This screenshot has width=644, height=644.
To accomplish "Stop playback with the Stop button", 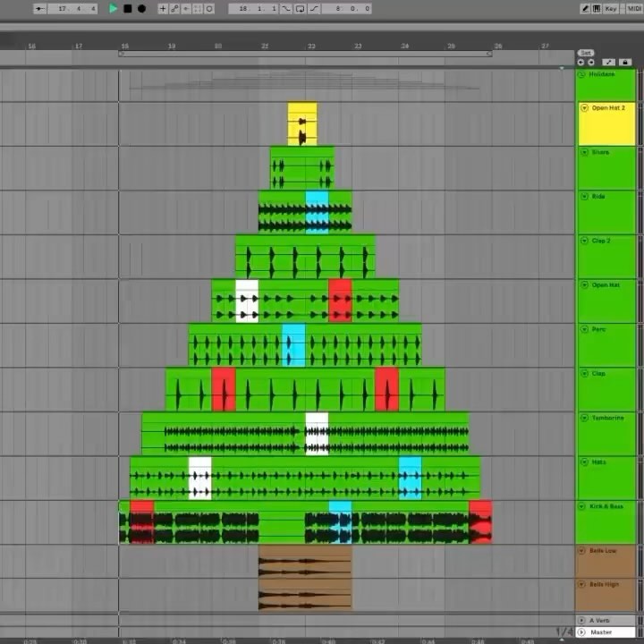I will pos(127,9).
